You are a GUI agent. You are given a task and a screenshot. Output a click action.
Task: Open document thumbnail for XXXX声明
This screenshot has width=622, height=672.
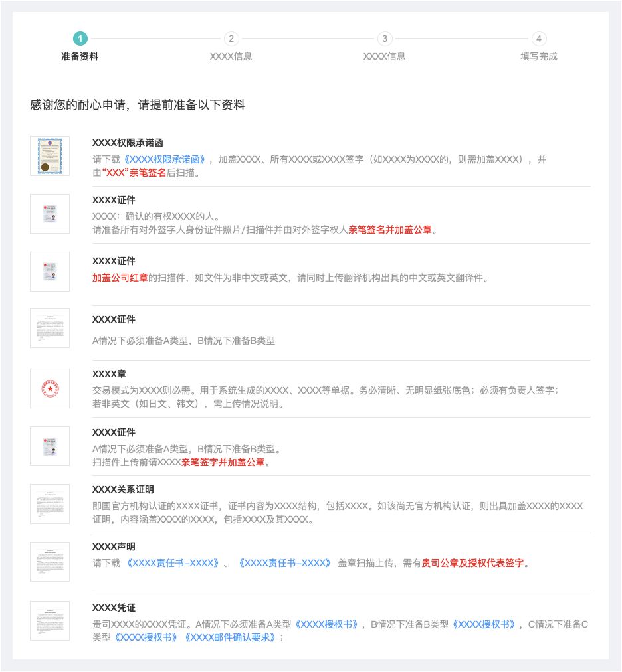click(50, 561)
